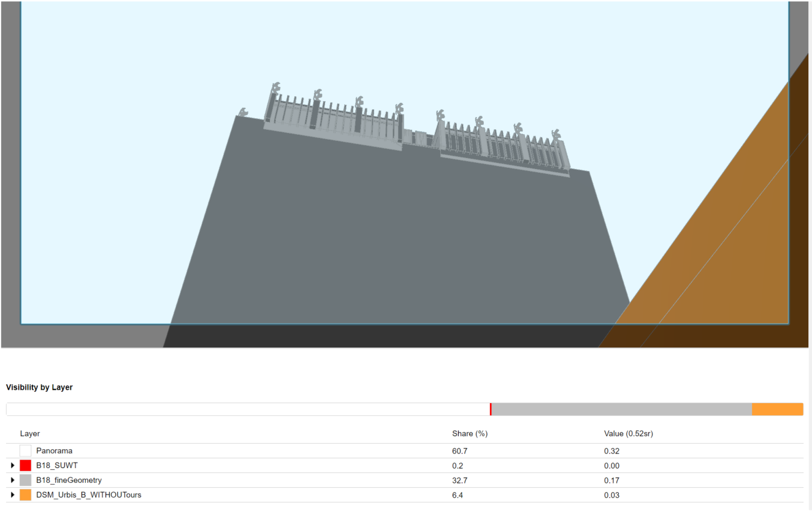Sort layers by the Layer column header
This screenshot has height=511, width=812.
click(29, 433)
